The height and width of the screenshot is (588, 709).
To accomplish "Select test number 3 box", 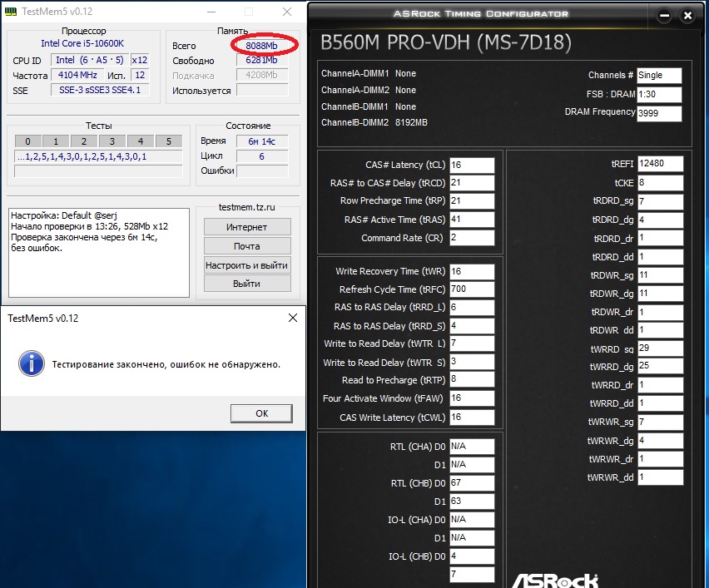I will click(x=112, y=141).
